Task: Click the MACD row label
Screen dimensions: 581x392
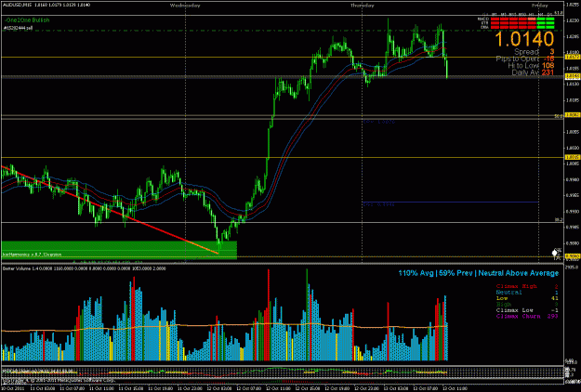Action: pos(483,19)
